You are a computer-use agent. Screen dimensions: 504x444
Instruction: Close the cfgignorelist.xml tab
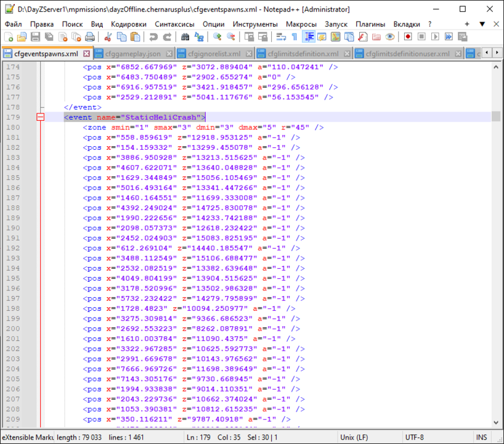[249, 54]
